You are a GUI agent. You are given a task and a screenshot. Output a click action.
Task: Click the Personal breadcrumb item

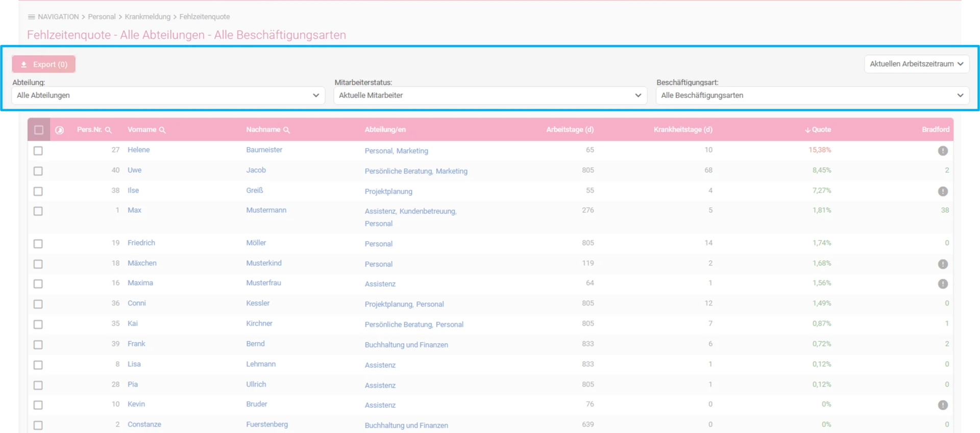[x=102, y=17]
